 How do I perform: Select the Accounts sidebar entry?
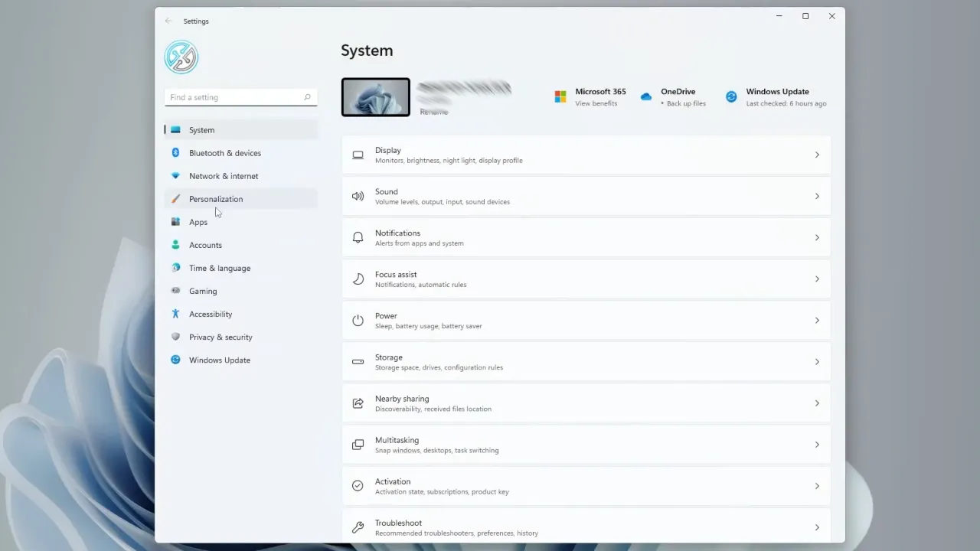tap(205, 245)
